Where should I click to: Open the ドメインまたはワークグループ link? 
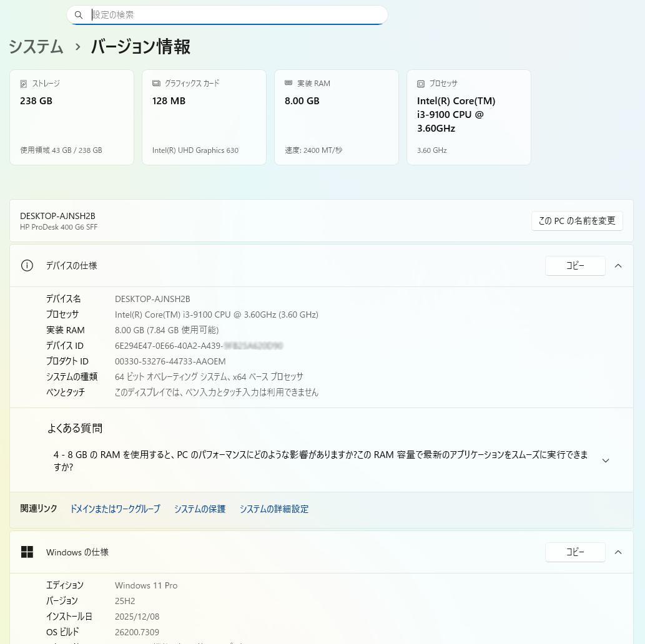tap(114, 509)
